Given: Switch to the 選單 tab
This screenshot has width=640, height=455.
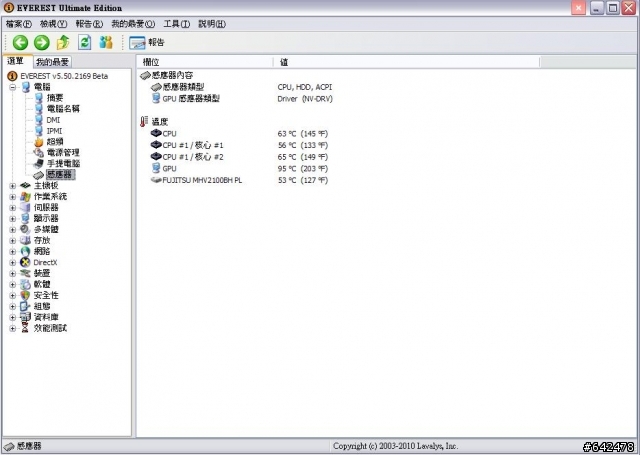Looking at the screenshot, I should pyautogui.click(x=17, y=61).
